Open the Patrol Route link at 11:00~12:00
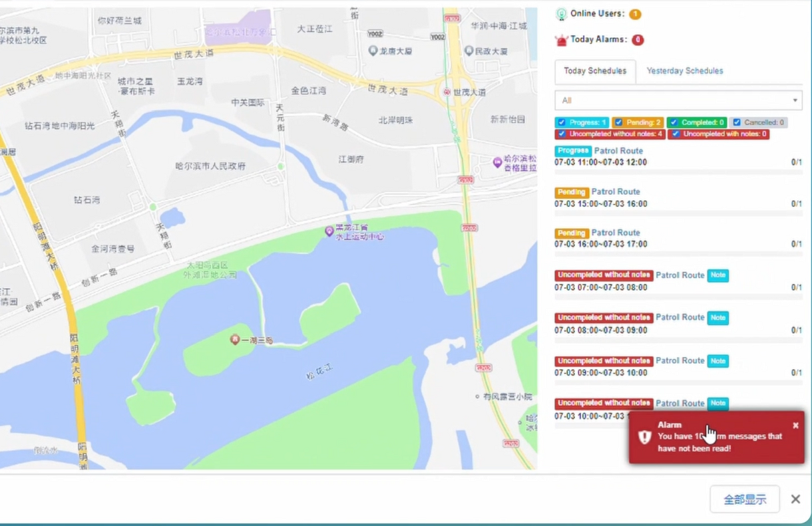 pos(618,151)
